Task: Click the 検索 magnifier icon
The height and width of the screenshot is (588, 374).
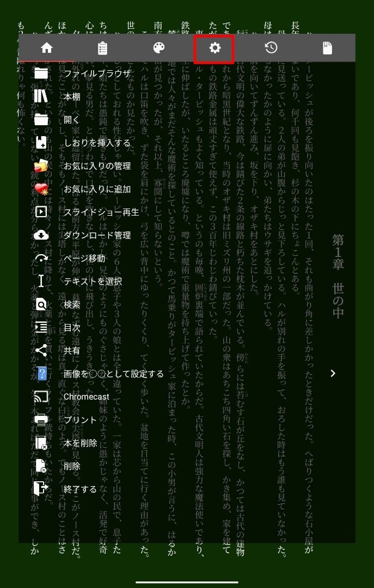Action: point(41,304)
